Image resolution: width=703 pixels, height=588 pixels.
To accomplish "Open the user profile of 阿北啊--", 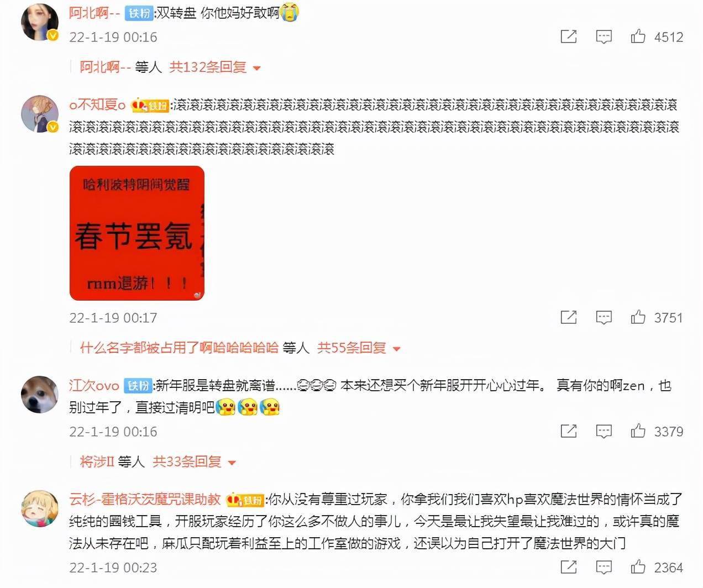I will point(94,13).
